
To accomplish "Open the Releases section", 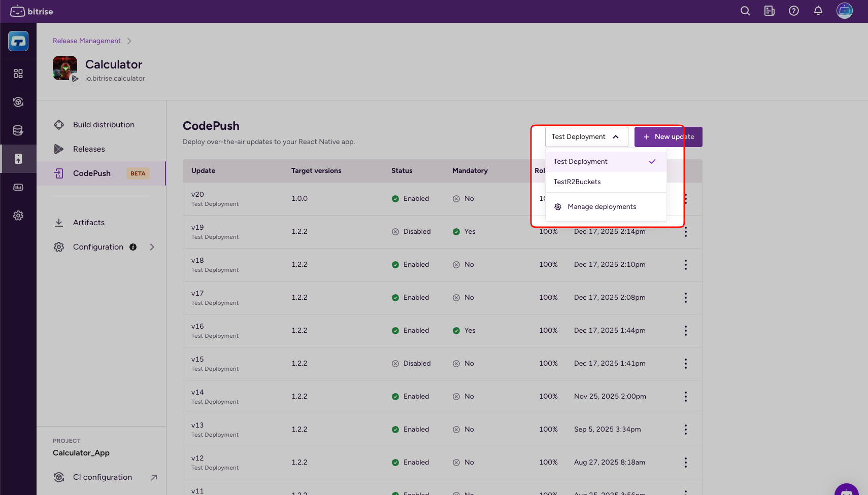I will pos(89,149).
